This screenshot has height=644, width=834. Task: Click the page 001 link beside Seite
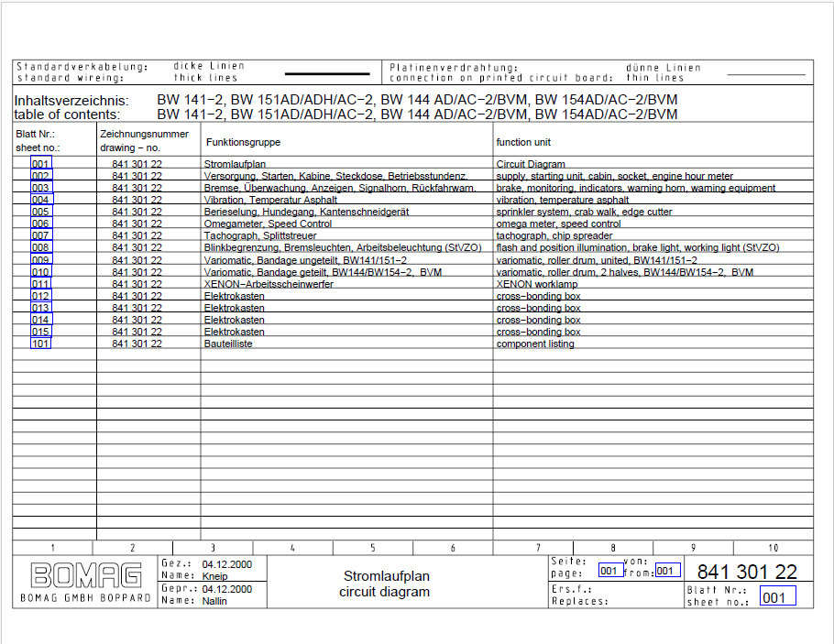tap(610, 570)
